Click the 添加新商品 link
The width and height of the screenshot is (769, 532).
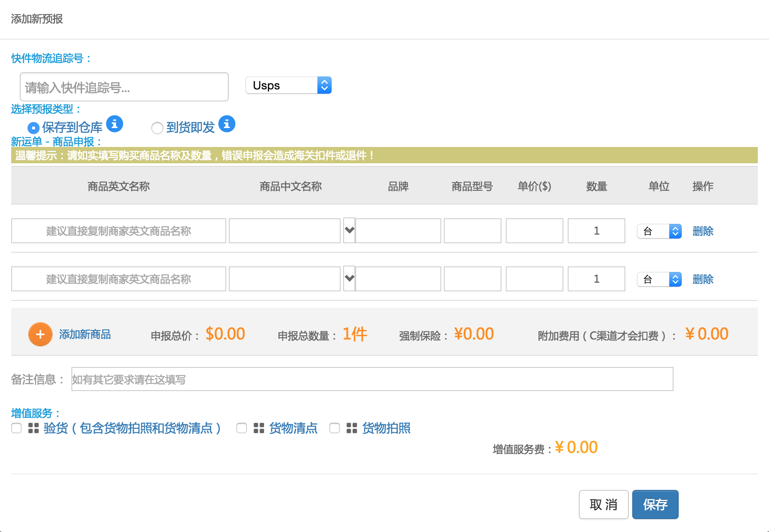(85, 334)
